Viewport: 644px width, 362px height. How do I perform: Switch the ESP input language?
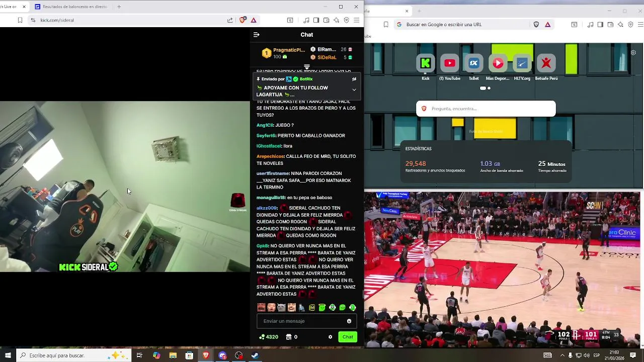click(x=597, y=355)
